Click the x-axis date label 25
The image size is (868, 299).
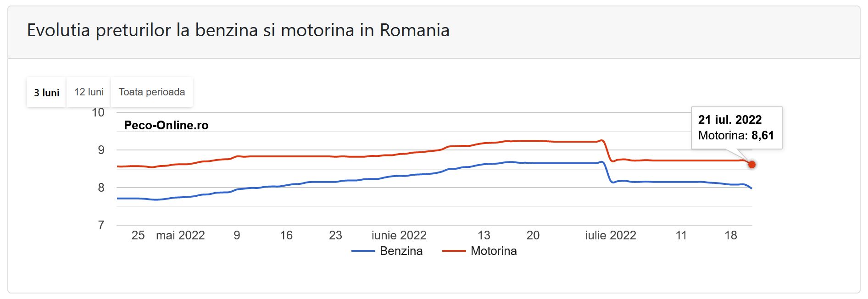pyautogui.click(x=138, y=235)
